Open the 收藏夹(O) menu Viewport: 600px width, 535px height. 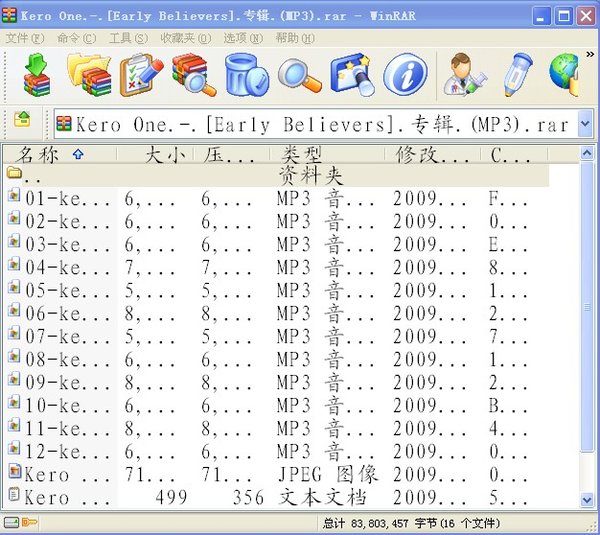186,38
